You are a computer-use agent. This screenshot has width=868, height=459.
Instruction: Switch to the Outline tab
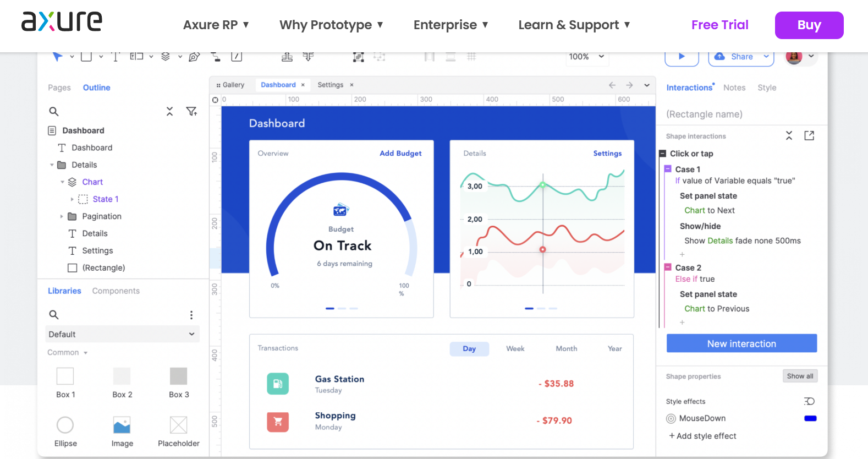(x=97, y=88)
